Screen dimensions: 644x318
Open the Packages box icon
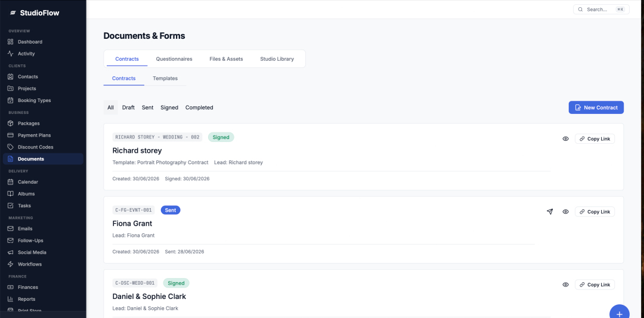[x=11, y=124]
